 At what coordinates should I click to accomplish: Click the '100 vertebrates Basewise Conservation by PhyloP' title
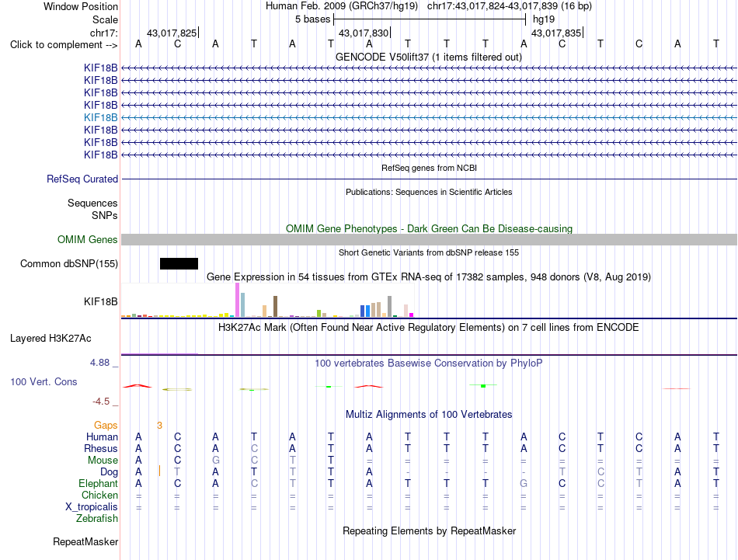pyautogui.click(x=429, y=363)
